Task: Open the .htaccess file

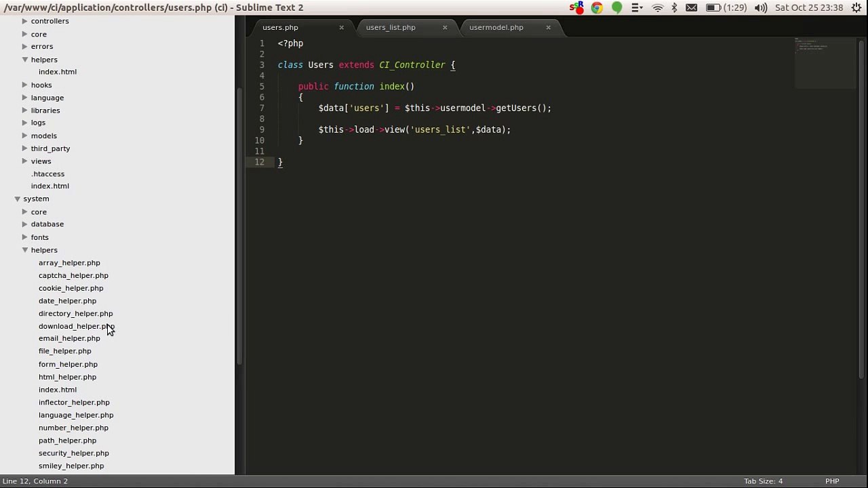Action: [47, 174]
